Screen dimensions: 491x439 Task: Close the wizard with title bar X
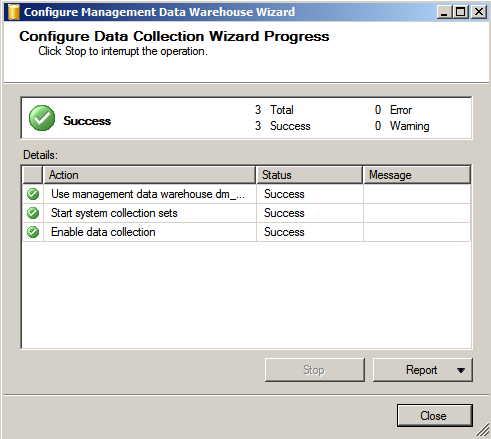479,12
